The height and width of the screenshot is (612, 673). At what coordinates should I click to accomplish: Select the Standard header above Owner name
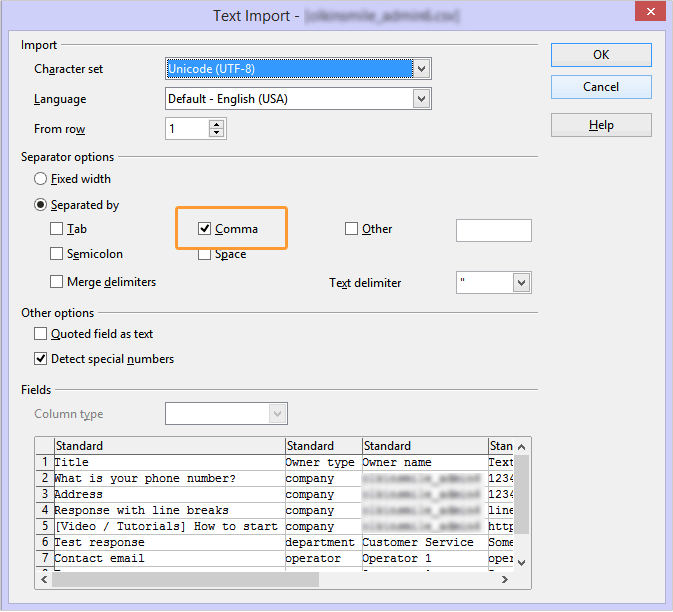pos(425,446)
